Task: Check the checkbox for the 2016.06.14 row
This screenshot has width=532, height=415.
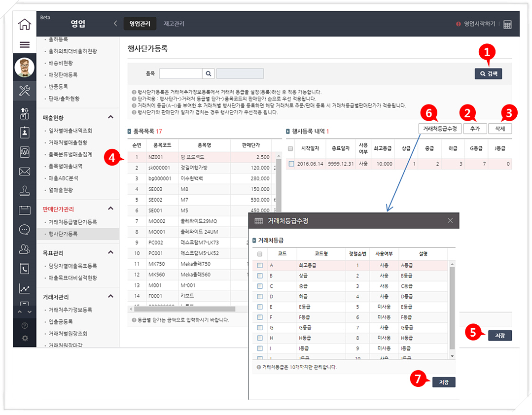Action: pos(291,164)
